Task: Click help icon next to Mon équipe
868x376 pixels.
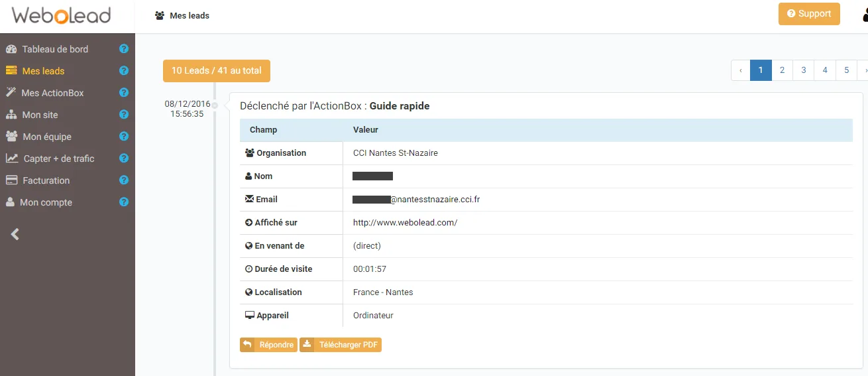Action: (123, 137)
